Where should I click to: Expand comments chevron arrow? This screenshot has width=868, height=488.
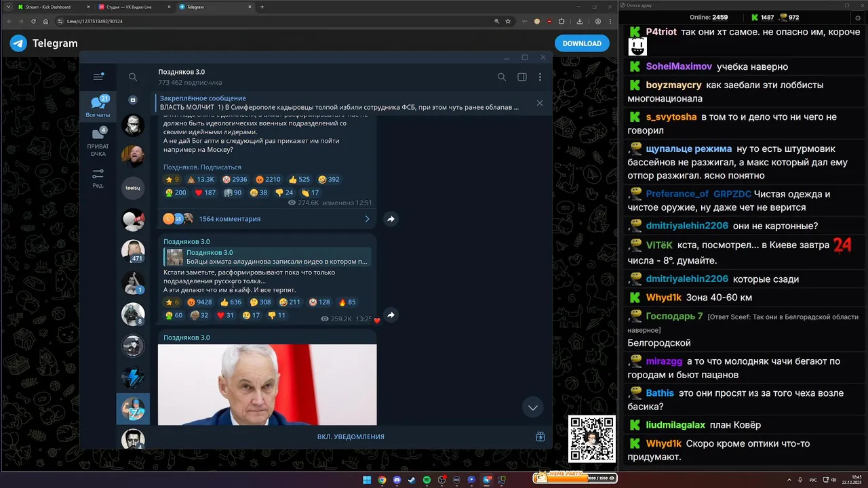click(x=367, y=219)
